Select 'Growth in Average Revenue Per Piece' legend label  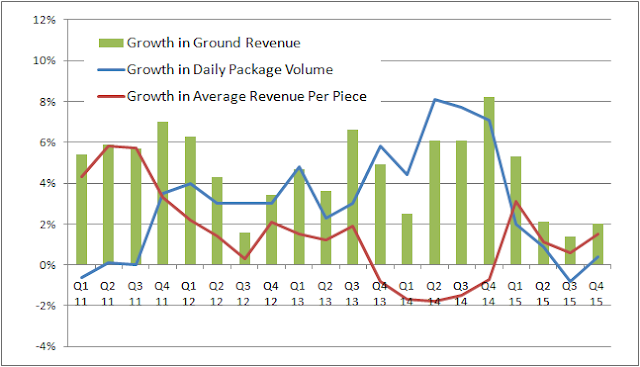247,96
